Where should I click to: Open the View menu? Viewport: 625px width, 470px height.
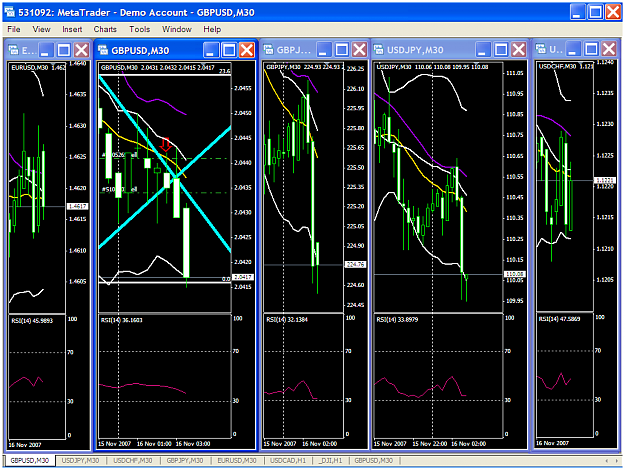[x=41, y=29]
